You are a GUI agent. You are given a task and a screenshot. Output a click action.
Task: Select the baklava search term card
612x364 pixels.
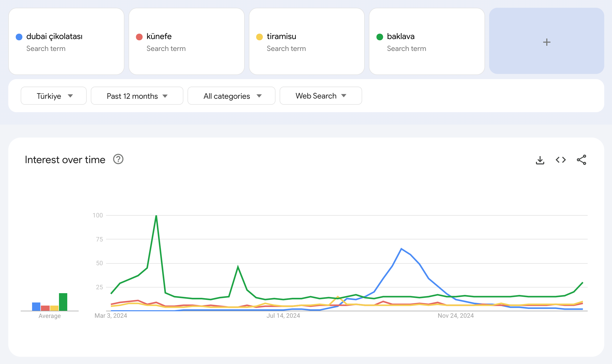click(427, 41)
